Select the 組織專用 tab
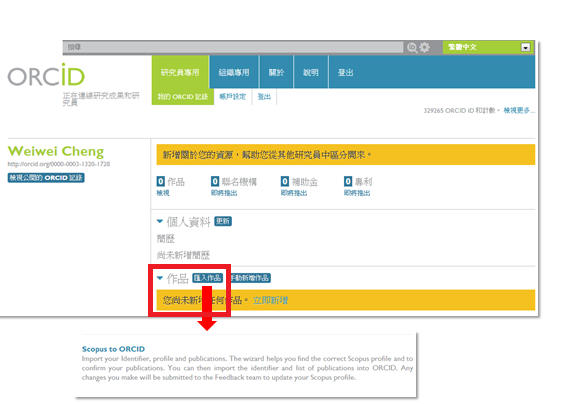 [234, 72]
